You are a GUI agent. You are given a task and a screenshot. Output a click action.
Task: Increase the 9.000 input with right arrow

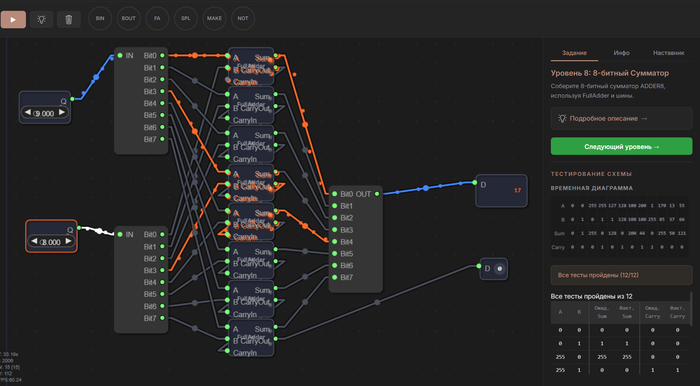click(62, 112)
